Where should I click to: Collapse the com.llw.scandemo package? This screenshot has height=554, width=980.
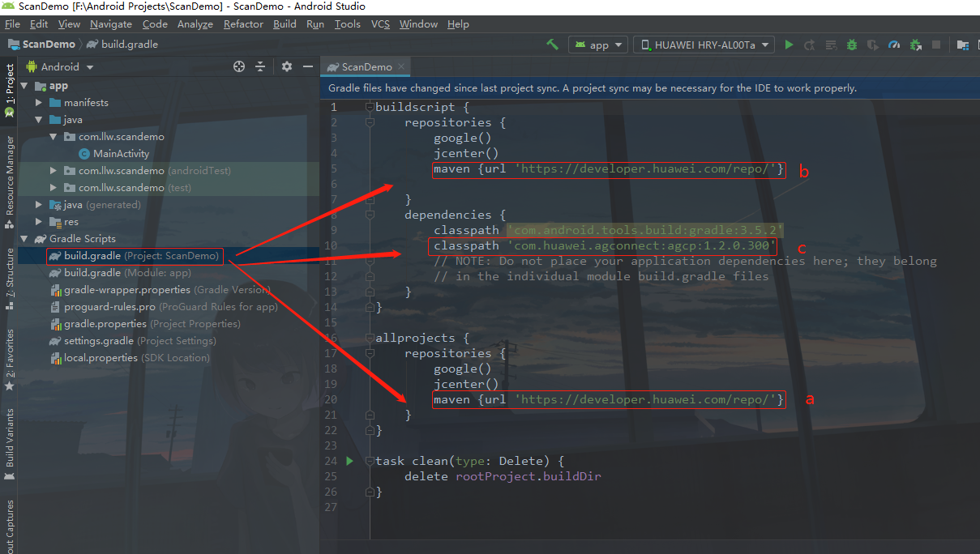click(x=53, y=137)
